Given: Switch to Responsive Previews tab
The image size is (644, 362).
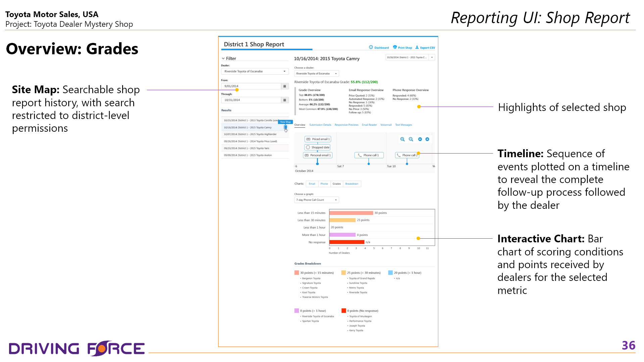Looking at the screenshot, I should coord(346,125).
